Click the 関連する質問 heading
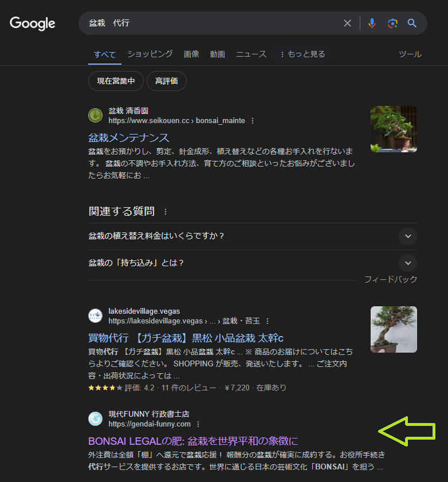448x482 pixels. 121,211
